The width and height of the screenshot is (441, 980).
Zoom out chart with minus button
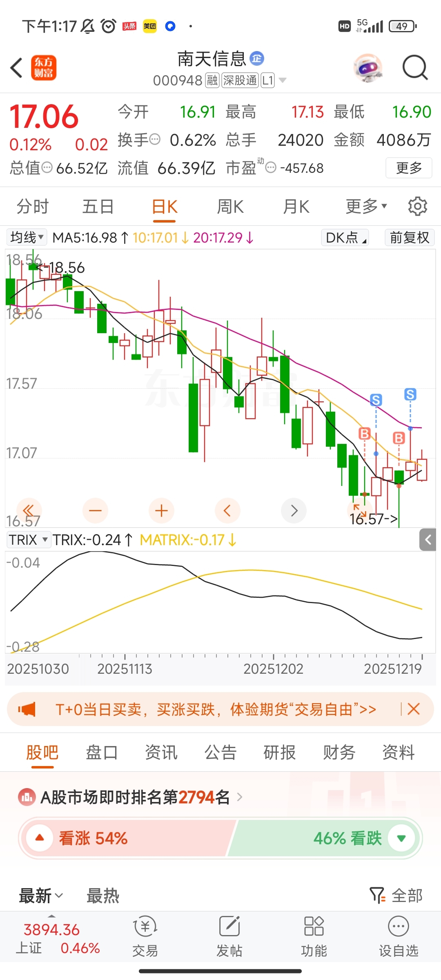click(x=95, y=510)
